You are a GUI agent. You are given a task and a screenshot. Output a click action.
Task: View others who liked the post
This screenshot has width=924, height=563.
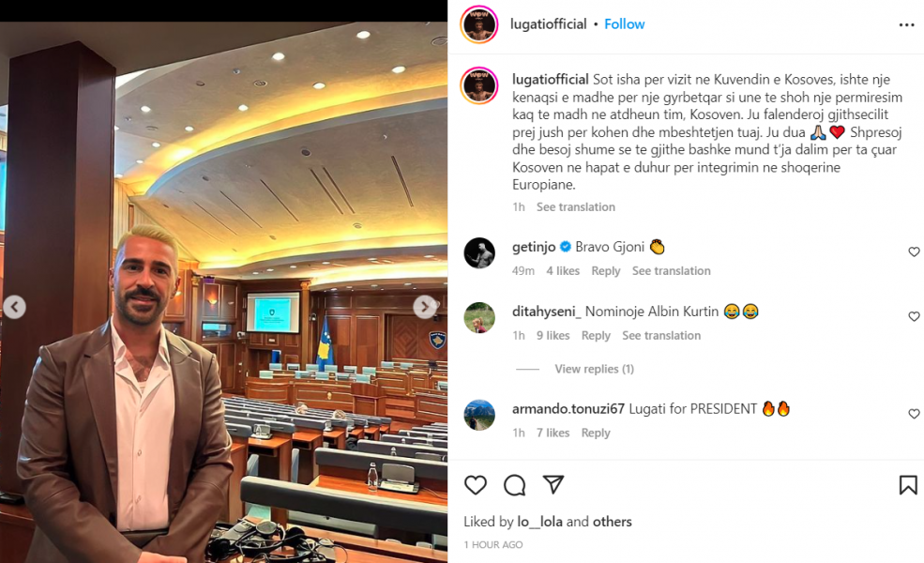tap(612, 522)
